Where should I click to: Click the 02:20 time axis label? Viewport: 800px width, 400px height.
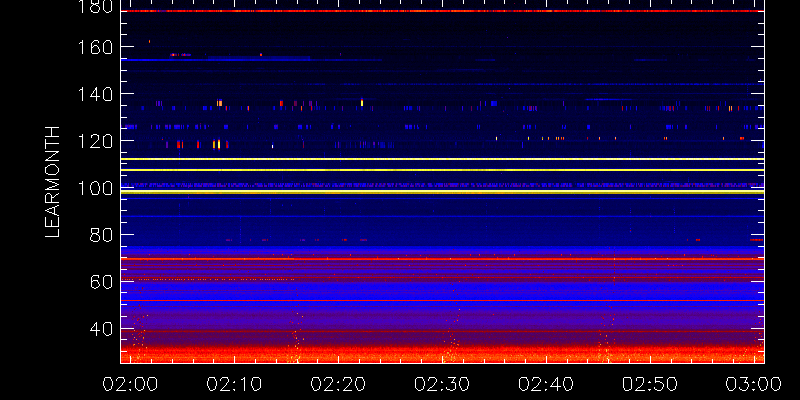[338, 383]
